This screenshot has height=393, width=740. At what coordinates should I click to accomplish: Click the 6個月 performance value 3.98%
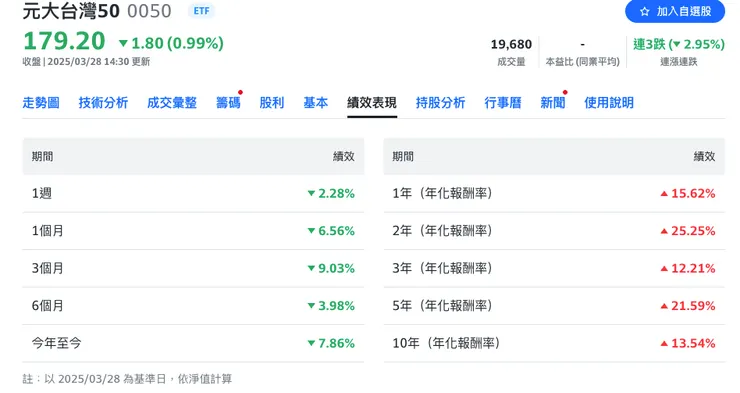tap(331, 306)
